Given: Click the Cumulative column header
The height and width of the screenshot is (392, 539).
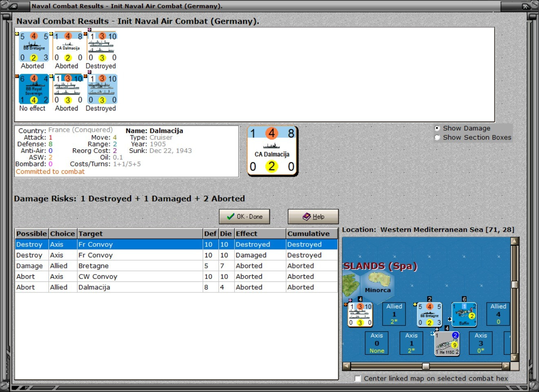Looking at the screenshot, I should (312, 234).
